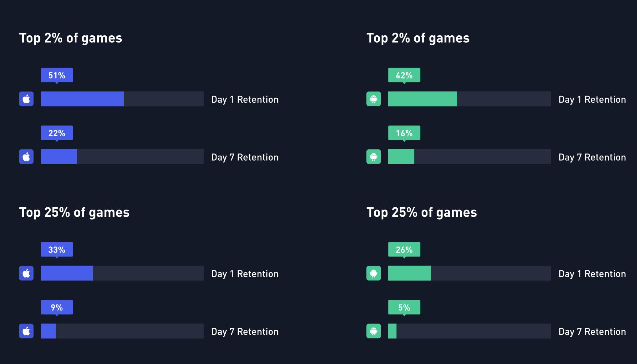Click the Top 2% of games heading above the 42% badge
Image resolution: width=637 pixels, height=364 pixels.
click(418, 38)
